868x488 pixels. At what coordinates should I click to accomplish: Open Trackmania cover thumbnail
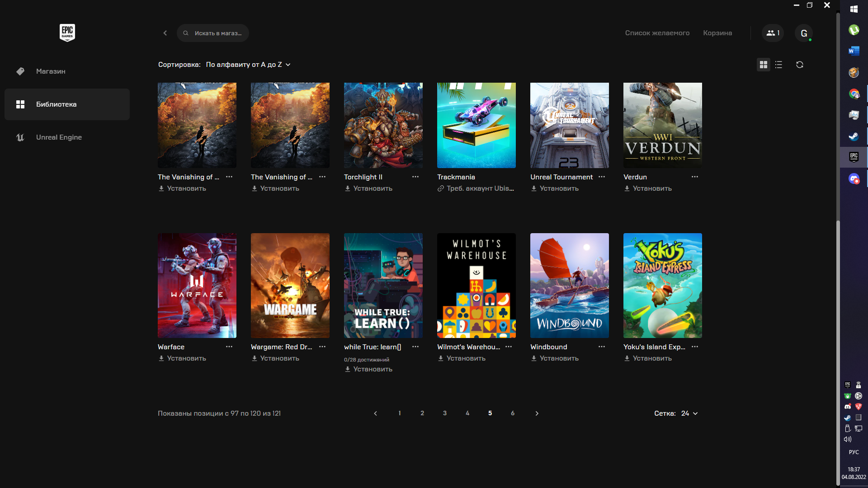pos(476,125)
